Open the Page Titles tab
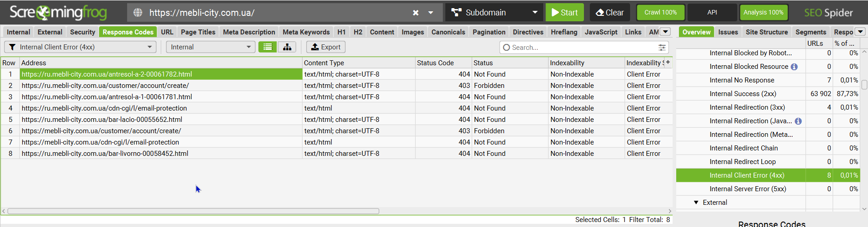868x227 pixels. click(198, 32)
